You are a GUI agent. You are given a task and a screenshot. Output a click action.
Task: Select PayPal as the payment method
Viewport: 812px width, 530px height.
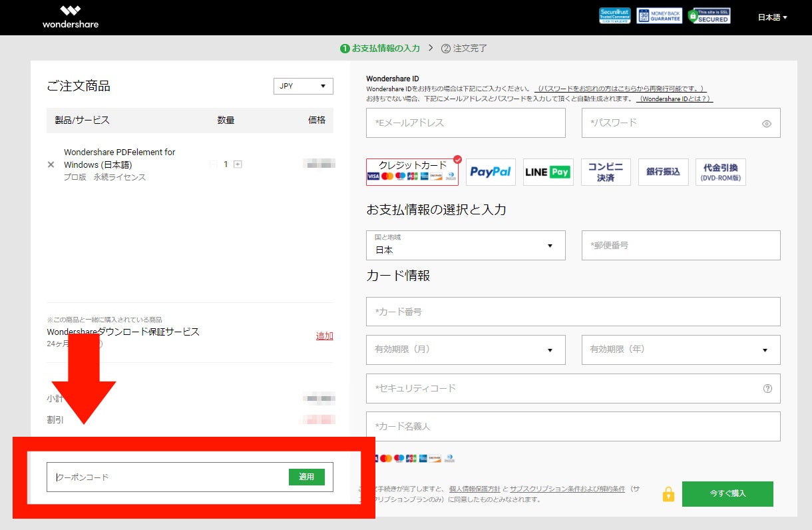tap(491, 172)
